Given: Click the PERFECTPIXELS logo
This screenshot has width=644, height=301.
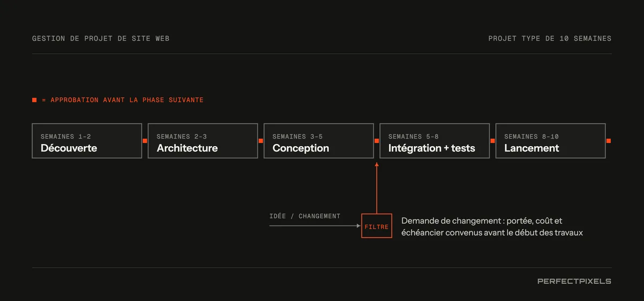Looking at the screenshot, I should click(574, 281).
